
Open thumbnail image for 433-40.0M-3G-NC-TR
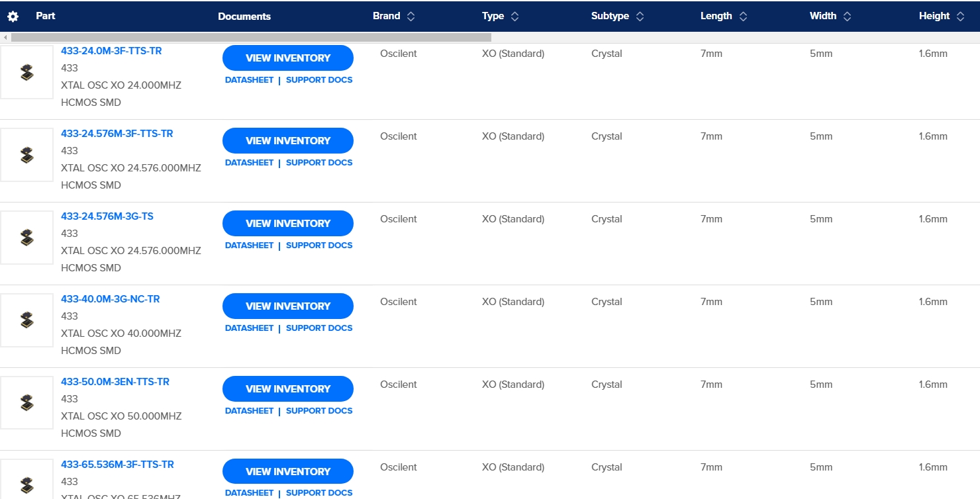point(26,320)
